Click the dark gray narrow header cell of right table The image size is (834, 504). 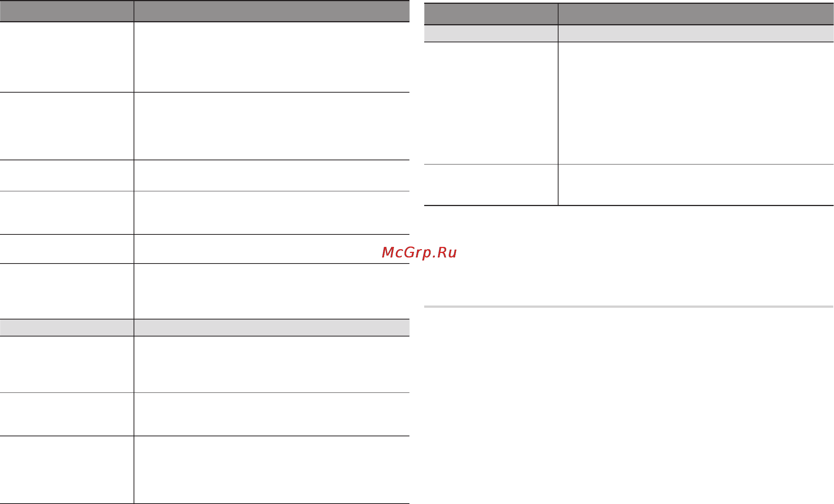(491, 14)
